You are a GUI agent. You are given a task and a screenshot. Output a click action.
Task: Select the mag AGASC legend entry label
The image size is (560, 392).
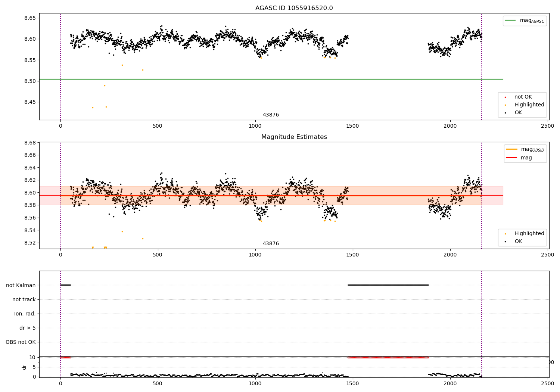[532, 21]
